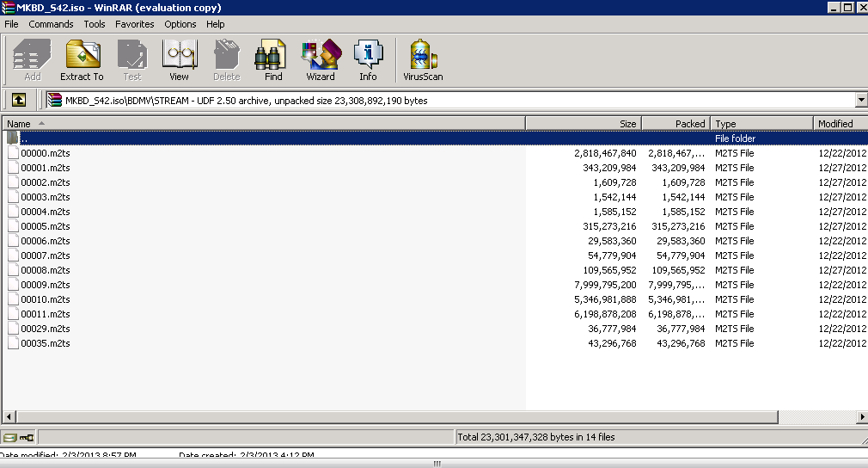The height and width of the screenshot is (468, 868).
Task: Click the Delete toolbar icon
Action: click(x=227, y=60)
